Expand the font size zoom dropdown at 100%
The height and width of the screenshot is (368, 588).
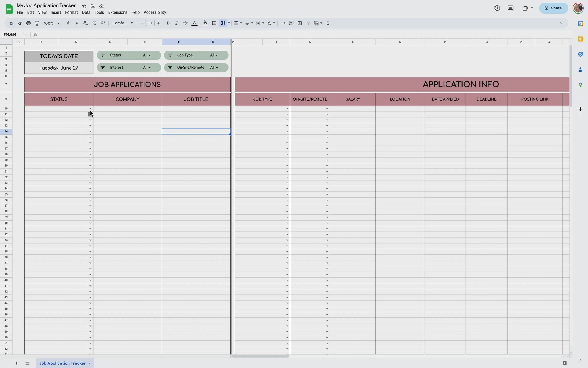click(58, 23)
